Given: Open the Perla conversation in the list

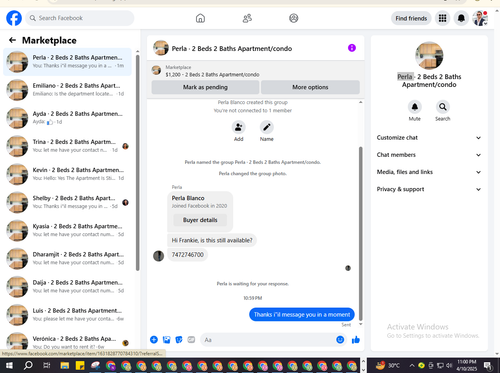Looking at the screenshot, I should click(x=67, y=62).
